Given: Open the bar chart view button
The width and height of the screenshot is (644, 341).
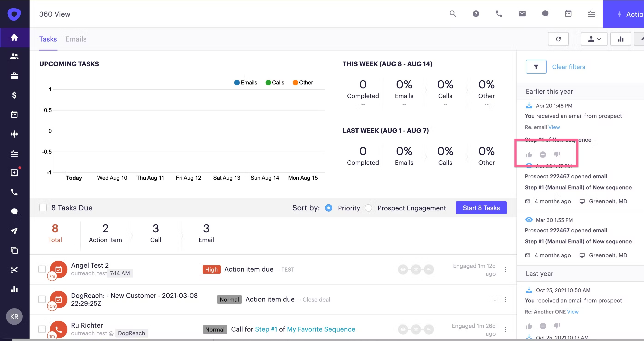Looking at the screenshot, I should (x=620, y=39).
